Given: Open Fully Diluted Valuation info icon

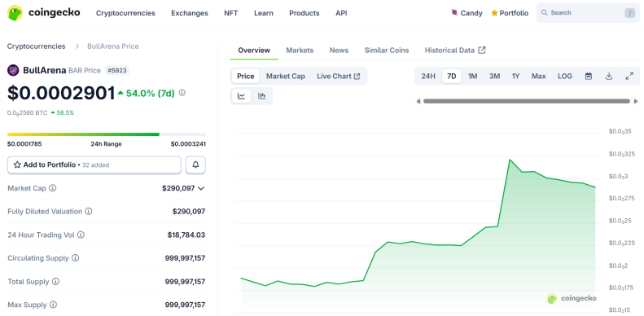Looking at the screenshot, I should tap(88, 211).
